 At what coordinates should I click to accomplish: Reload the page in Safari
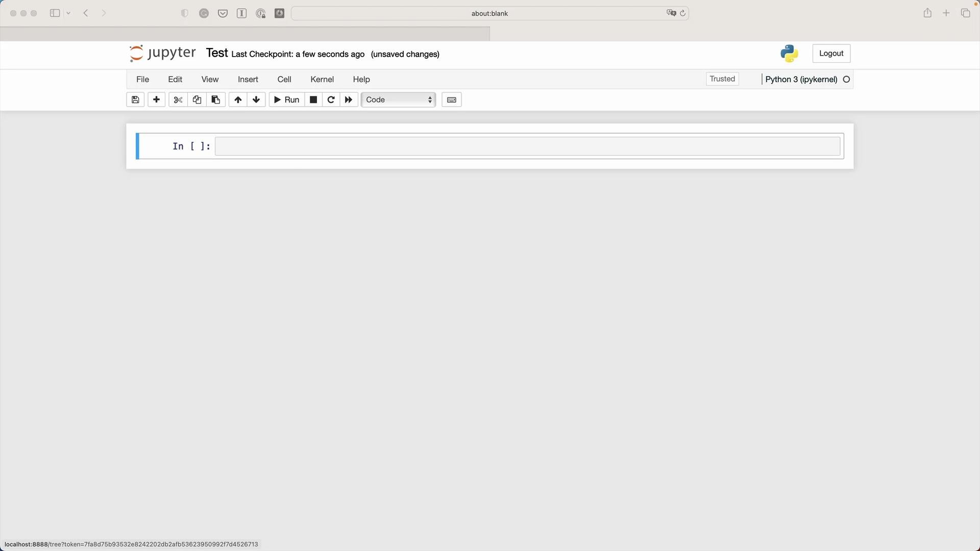point(683,13)
